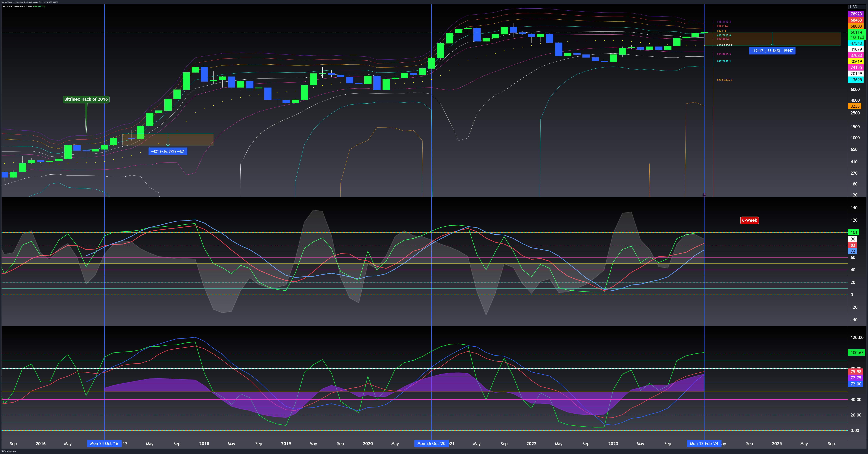The height and width of the screenshot is (454, 868).
Task: Click the cyan 13695 price label
Action: tap(856, 80)
